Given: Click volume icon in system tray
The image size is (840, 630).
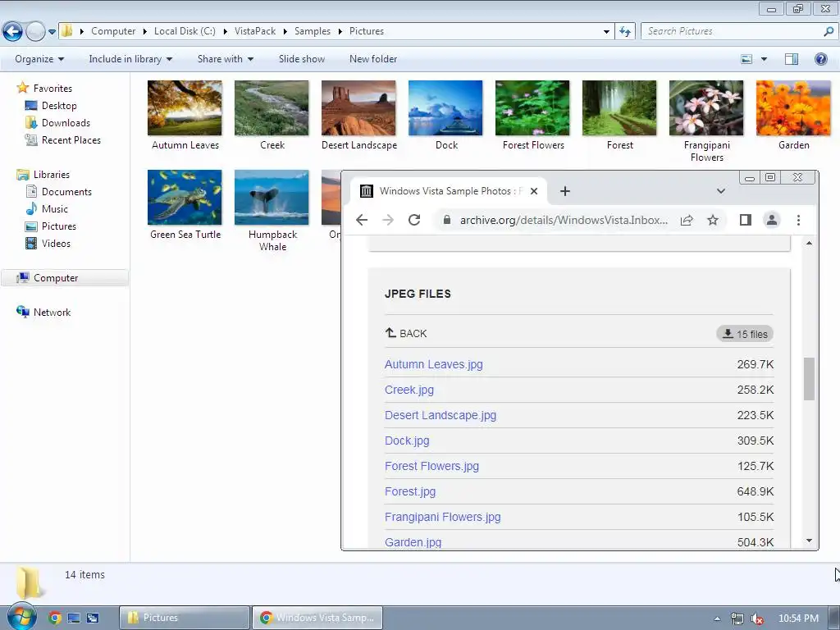Looking at the screenshot, I should click(757, 619).
